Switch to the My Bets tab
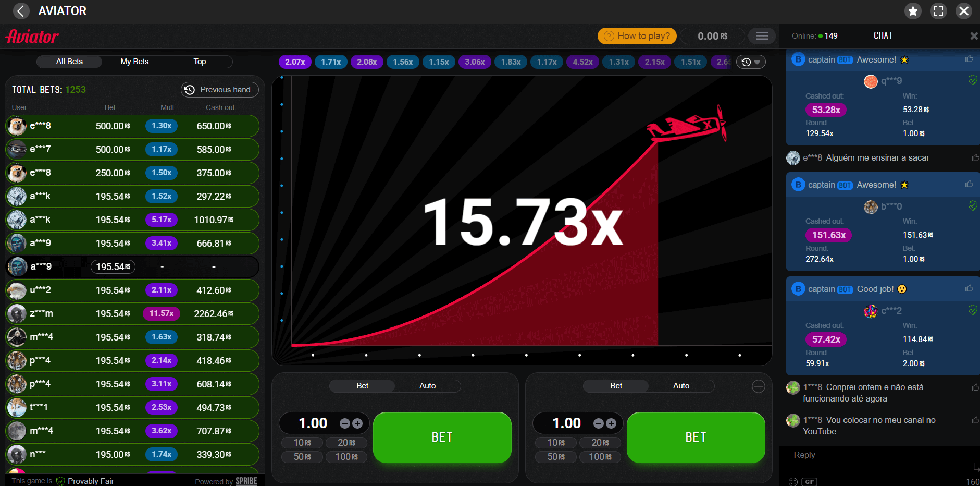This screenshot has width=980, height=486. coord(134,62)
